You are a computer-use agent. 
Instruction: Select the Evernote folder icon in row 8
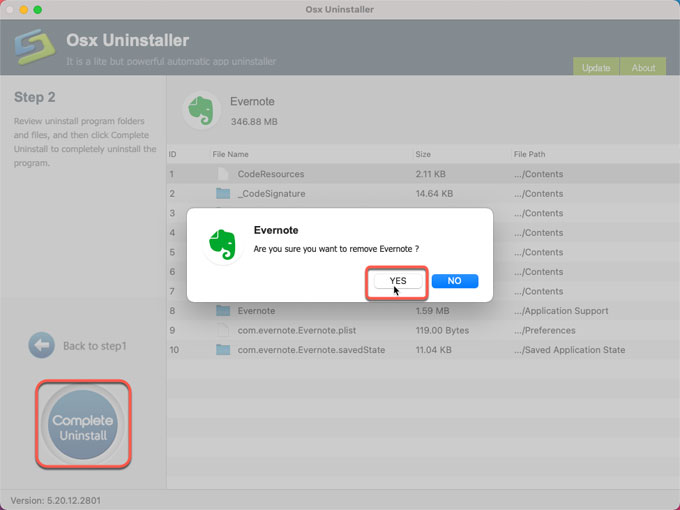click(x=223, y=311)
